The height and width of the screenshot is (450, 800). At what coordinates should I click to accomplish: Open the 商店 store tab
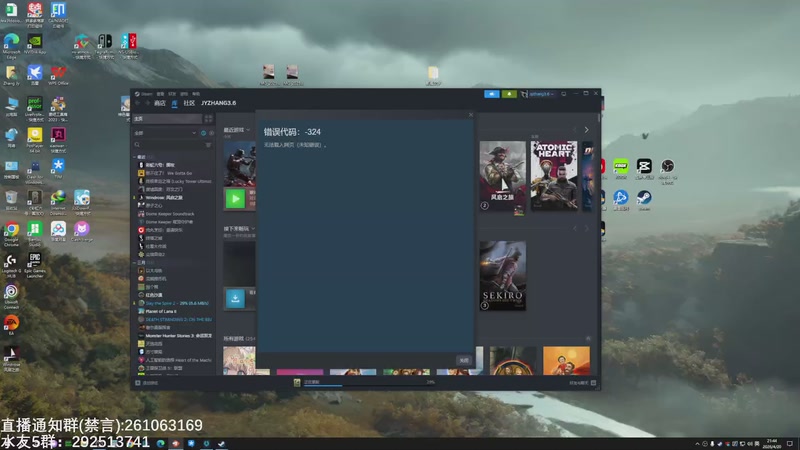coord(160,103)
